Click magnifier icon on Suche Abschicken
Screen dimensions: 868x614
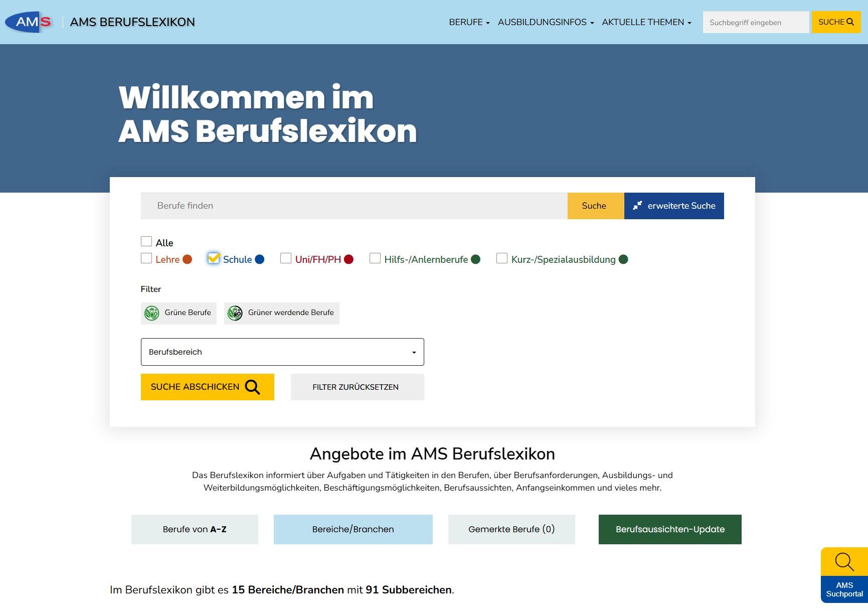[x=252, y=387]
